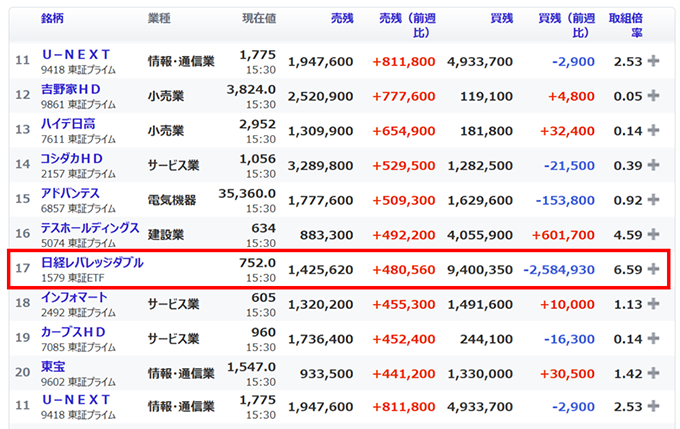Click the 売残 value 3,289,800

pyautogui.click(x=320, y=166)
